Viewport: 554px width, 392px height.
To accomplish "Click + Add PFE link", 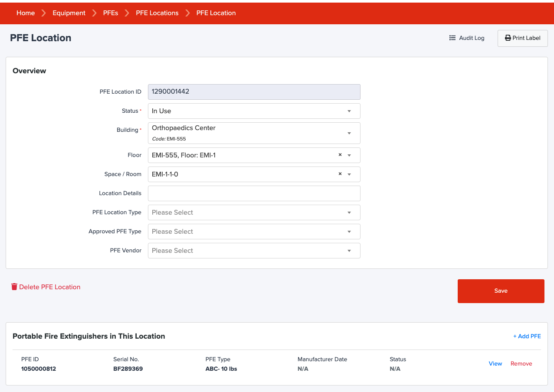I will pyautogui.click(x=527, y=336).
